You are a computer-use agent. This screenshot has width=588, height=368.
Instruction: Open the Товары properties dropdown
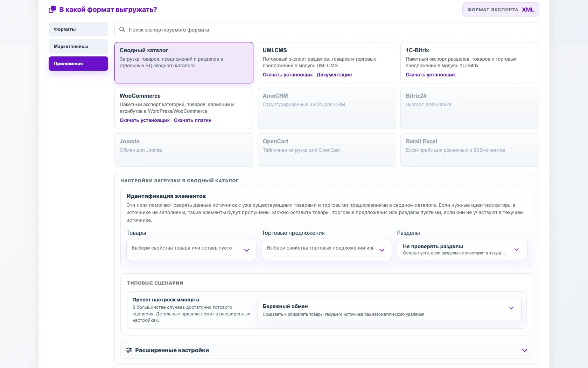[x=191, y=250]
